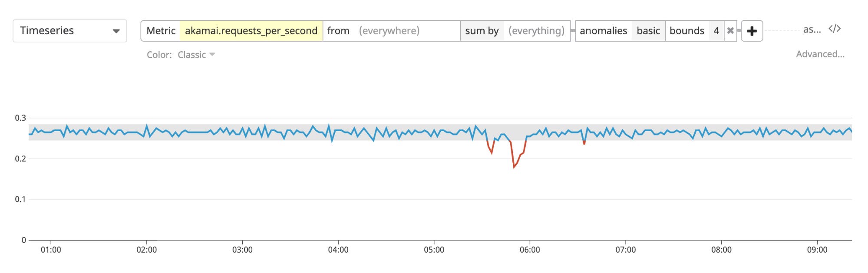Toggle the sum by aggregation setting

click(x=482, y=30)
